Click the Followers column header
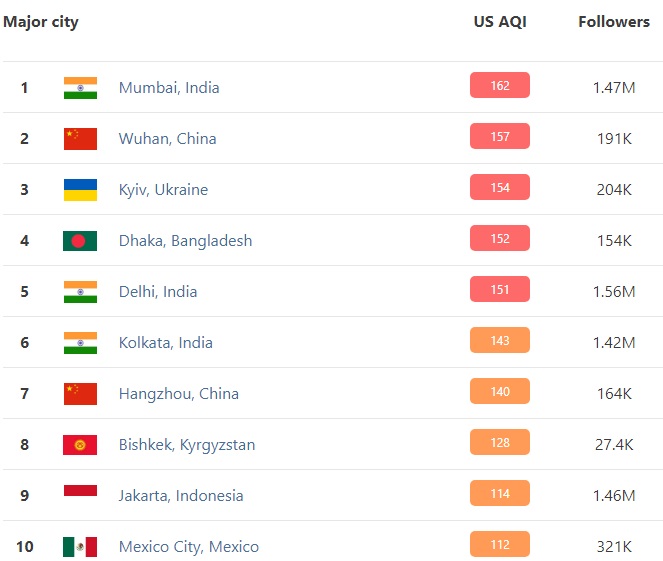This screenshot has height=561, width=663. pyautogui.click(x=614, y=22)
